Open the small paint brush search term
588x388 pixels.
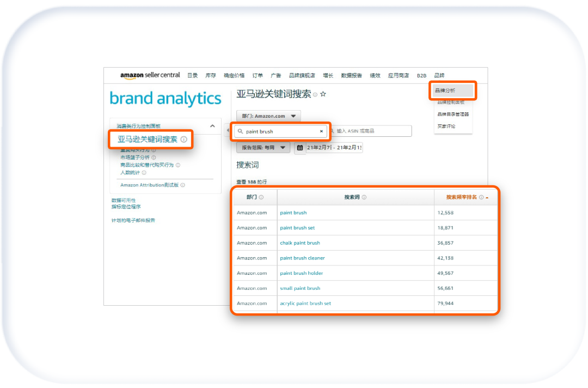pos(300,289)
